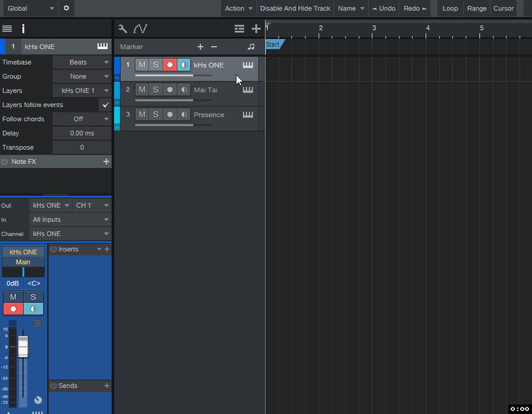Click the automation mode icon on channel strip
This screenshot has height=414, width=532.
pyautogui.click(x=38, y=400)
